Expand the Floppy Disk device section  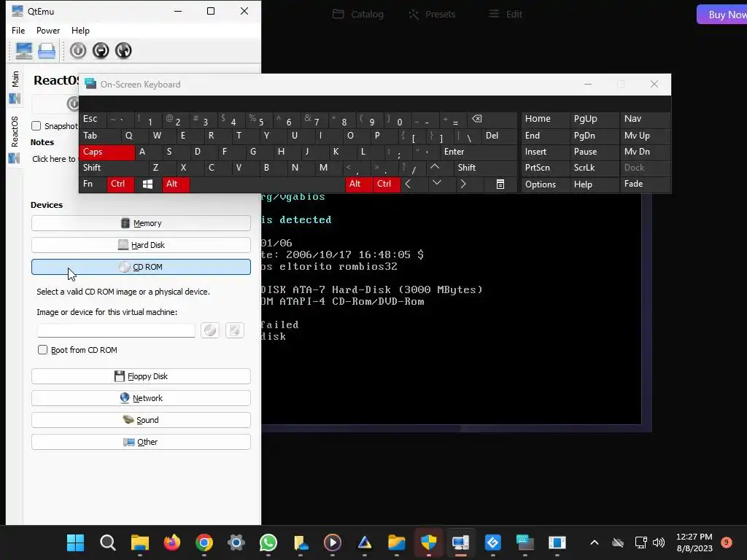[141, 376]
